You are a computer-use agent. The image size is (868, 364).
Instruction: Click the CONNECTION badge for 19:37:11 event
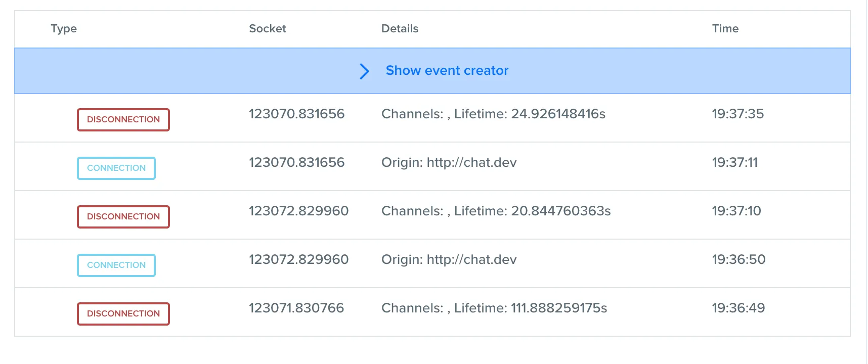click(116, 168)
